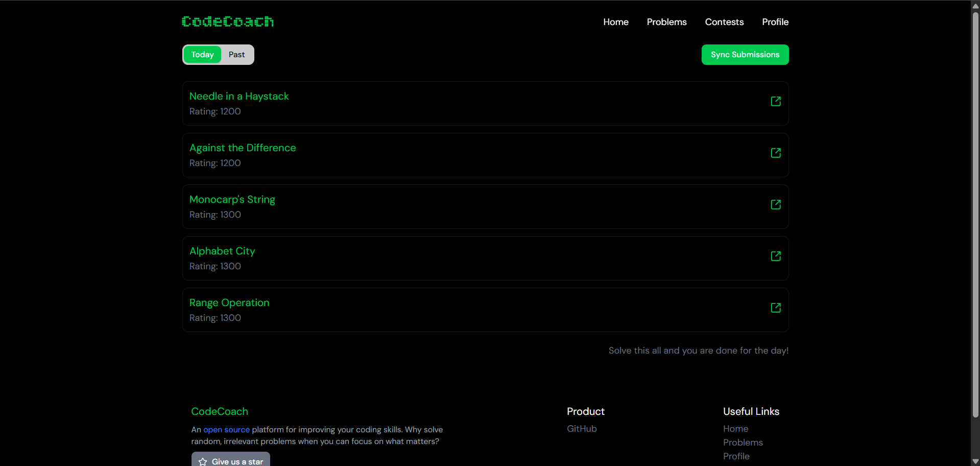Click the open source link in footer
This screenshot has width=980, height=466.
tap(226, 430)
